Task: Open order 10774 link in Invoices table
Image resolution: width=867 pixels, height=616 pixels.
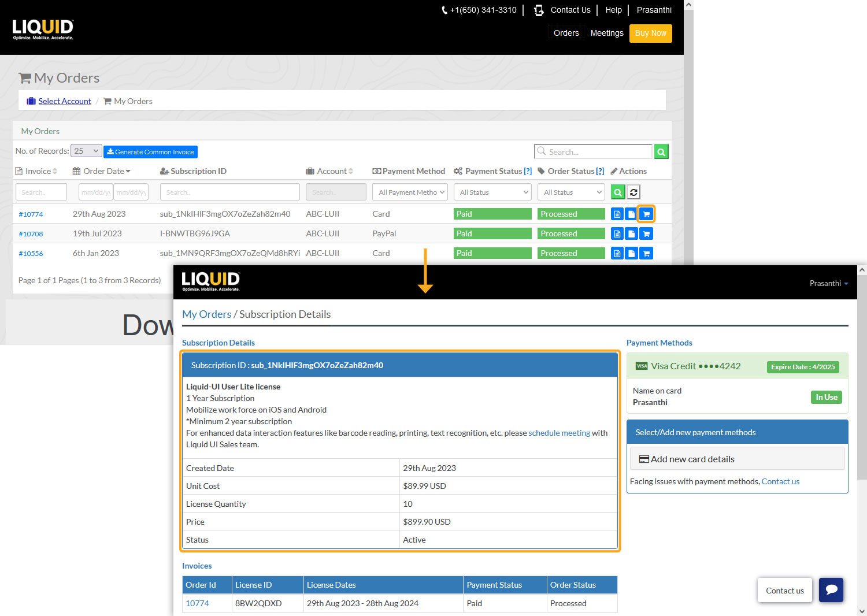Action: pyautogui.click(x=197, y=603)
